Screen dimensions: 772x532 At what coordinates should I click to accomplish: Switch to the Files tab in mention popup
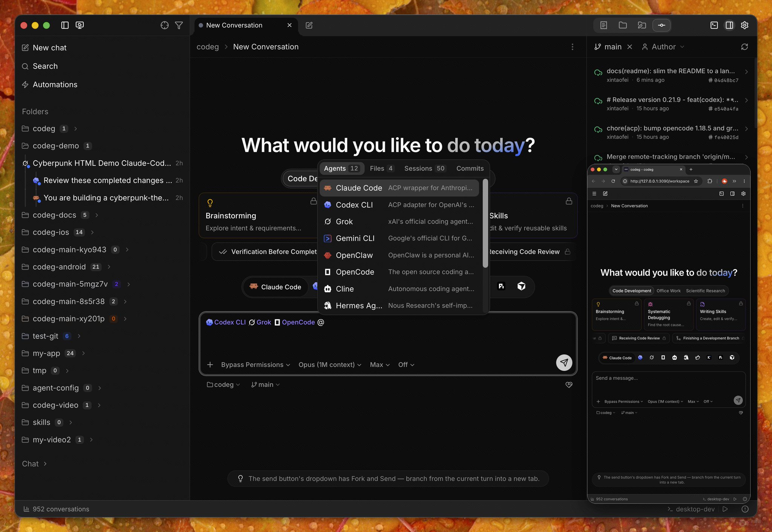click(x=381, y=169)
